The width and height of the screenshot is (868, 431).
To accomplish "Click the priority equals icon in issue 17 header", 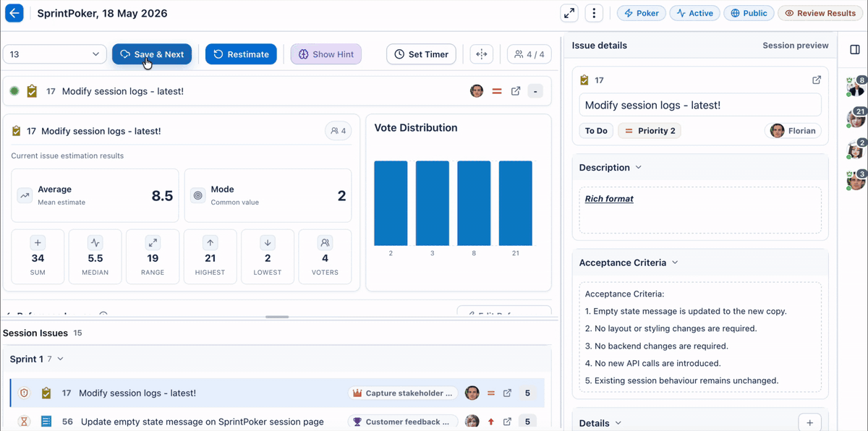I will pyautogui.click(x=497, y=91).
